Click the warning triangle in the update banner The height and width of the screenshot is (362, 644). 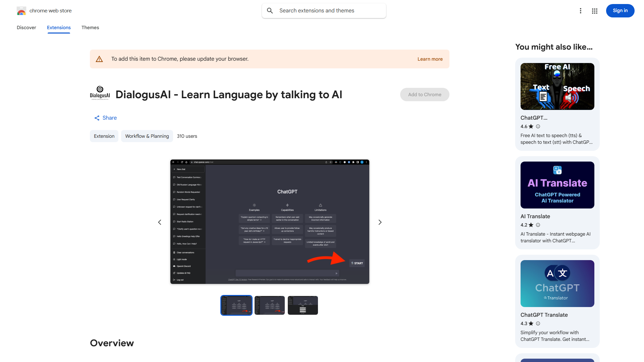click(x=99, y=59)
